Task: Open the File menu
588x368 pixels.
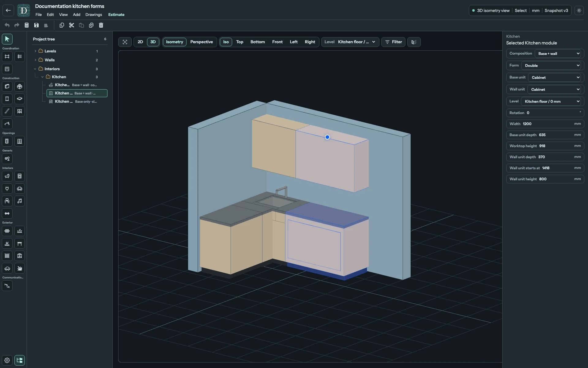Action: point(39,15)
